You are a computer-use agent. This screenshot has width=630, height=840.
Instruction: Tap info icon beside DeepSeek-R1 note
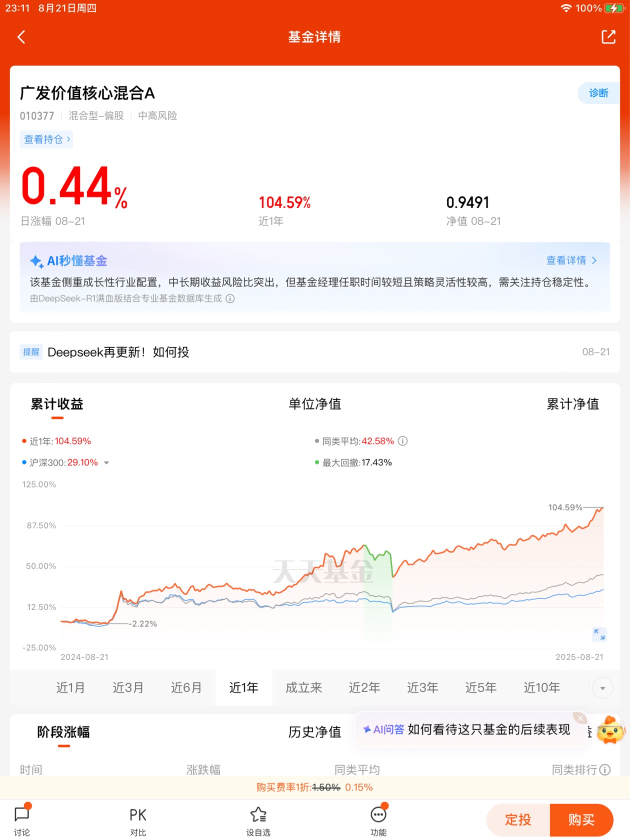click(230, 298)
